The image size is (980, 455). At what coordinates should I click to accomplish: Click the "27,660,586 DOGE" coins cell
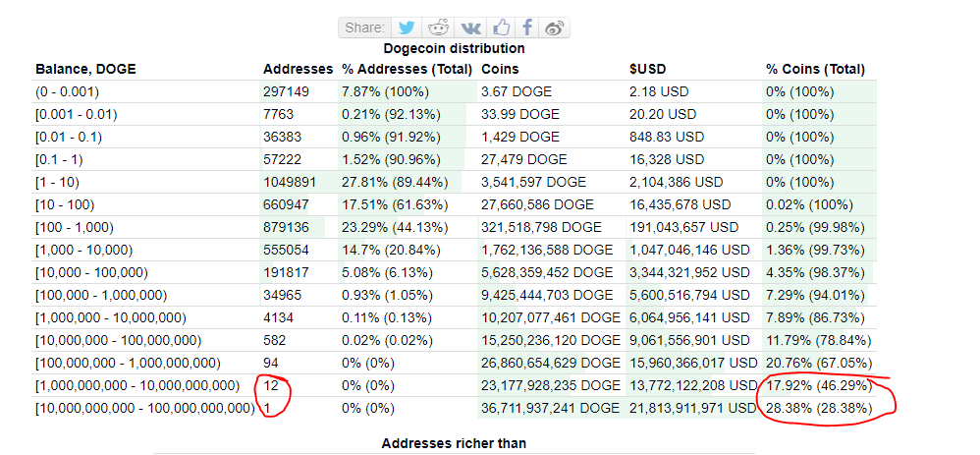(537, 204)
